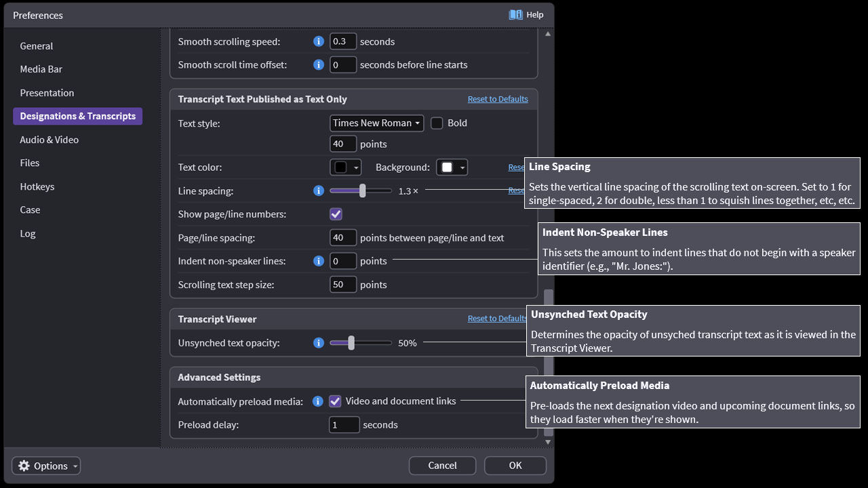Click the Options gear icon
Image resolution: width=868 pixels, height=488 pixels.
tap(24, 466)
